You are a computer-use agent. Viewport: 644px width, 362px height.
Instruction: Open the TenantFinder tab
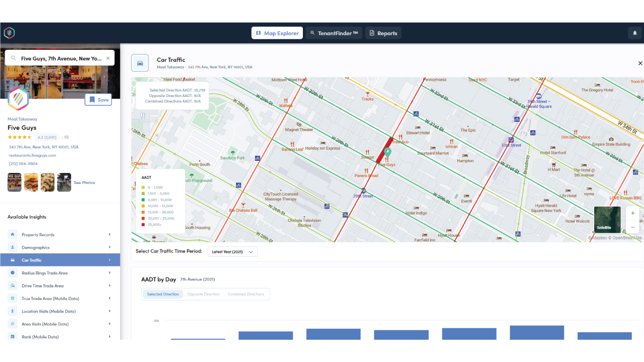point(334,33)
